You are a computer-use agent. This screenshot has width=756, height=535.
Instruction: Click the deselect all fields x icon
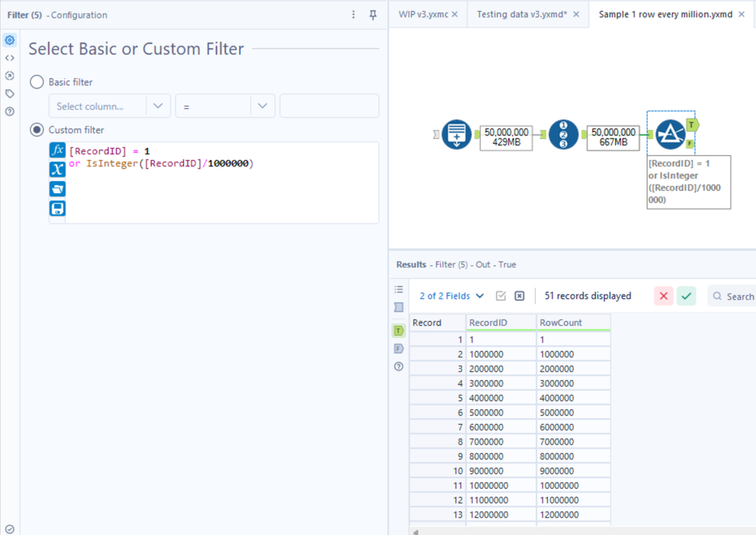point(519,296)
